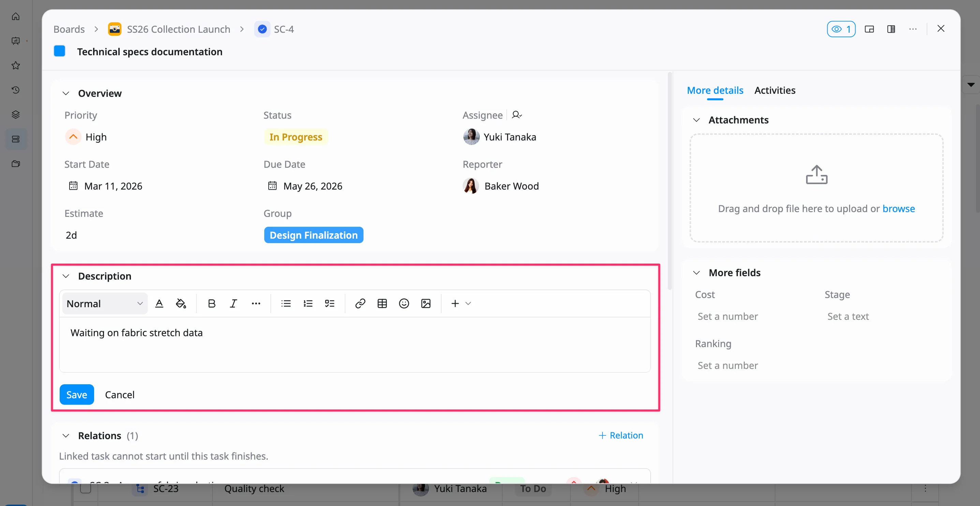Open the emoji picker
This screenshot has width=980, height=506.
tap(404, 303)
